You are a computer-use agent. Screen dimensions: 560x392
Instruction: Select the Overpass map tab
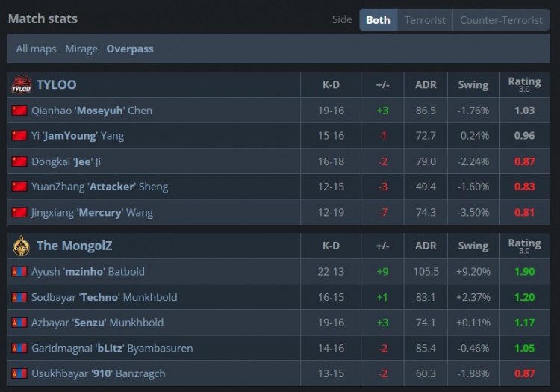point(130,49)
